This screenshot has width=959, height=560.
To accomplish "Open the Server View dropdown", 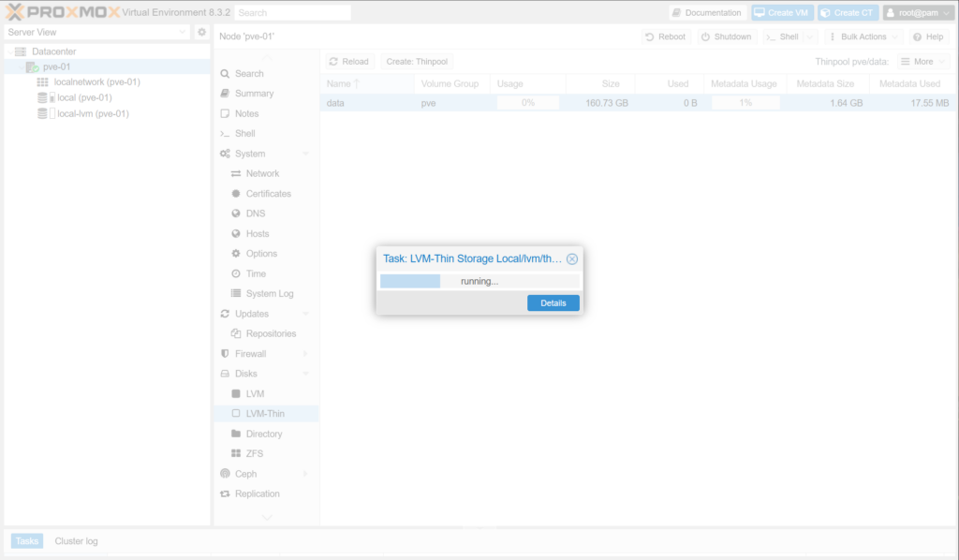I will click(97, 32).
